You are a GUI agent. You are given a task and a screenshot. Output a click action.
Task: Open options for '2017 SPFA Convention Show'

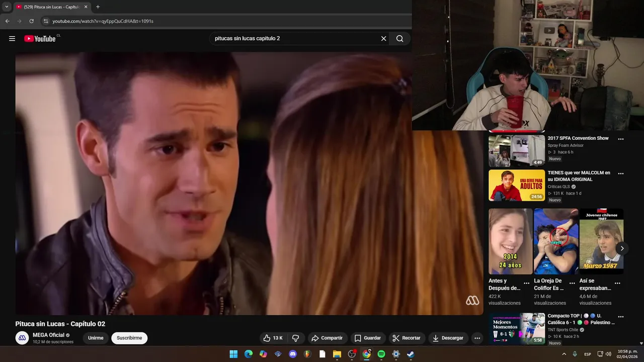(x=621, y=139)
